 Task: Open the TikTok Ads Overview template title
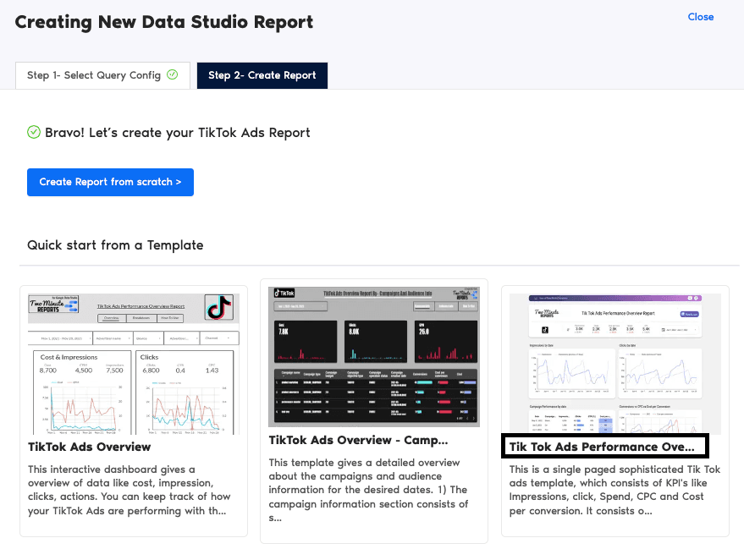(89, 447)
